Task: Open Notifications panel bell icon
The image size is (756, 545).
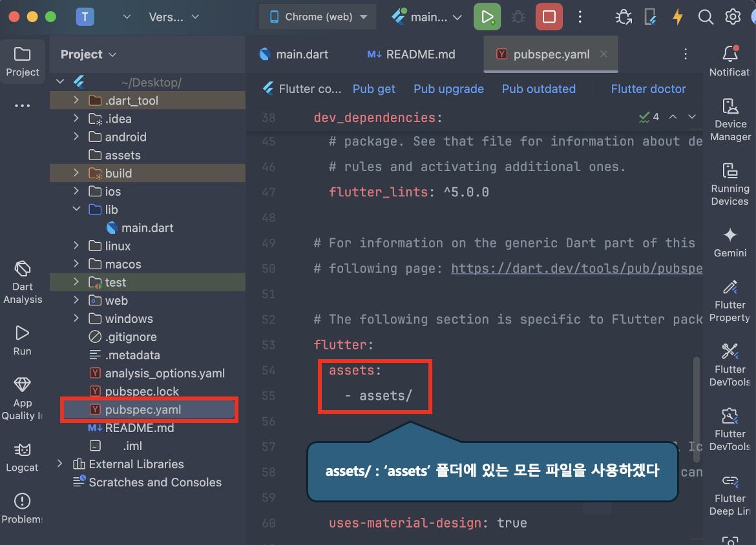Action: pos(730,61)
